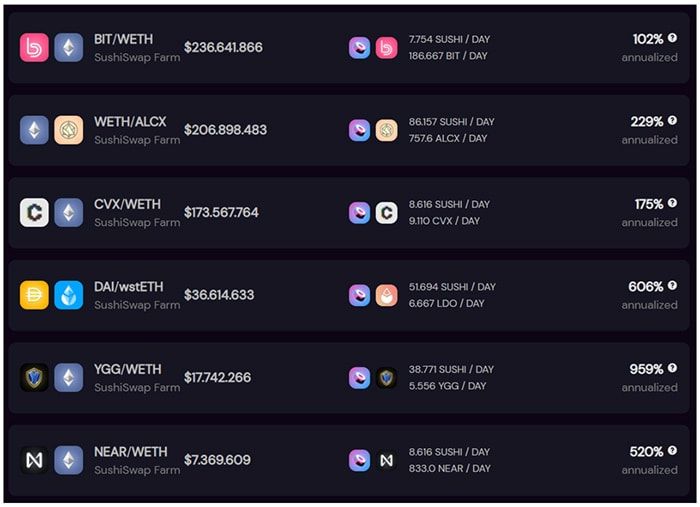Screen dimensions: 700x507
Task: Expand the NEAR/WETH farm row
Action: [x=349, y=460]
